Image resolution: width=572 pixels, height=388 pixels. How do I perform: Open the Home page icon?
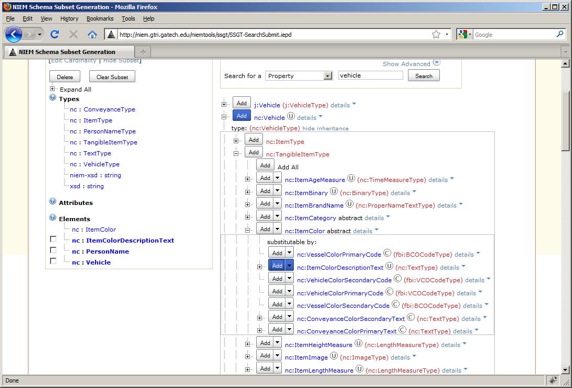[92, 35]
